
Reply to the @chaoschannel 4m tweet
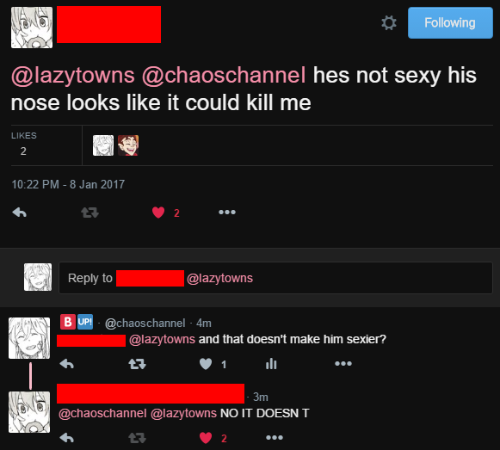coord(67,364)
